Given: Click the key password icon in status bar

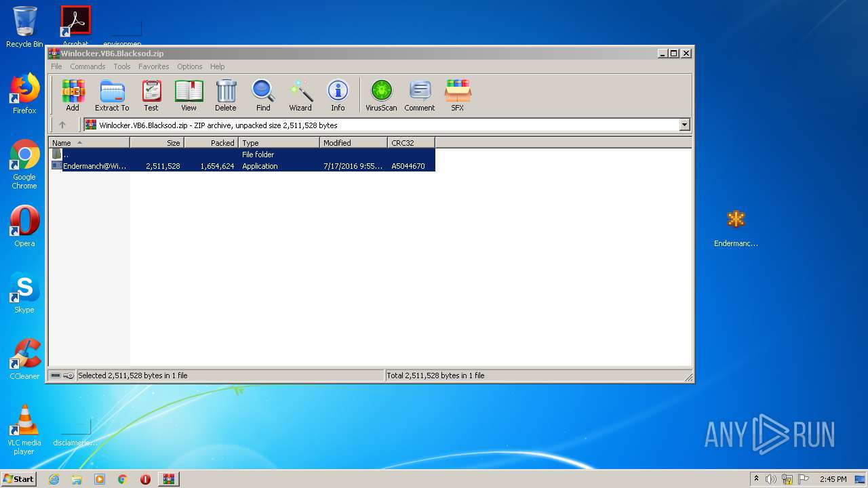Looking at the screenshot, I should click(68, 375).
